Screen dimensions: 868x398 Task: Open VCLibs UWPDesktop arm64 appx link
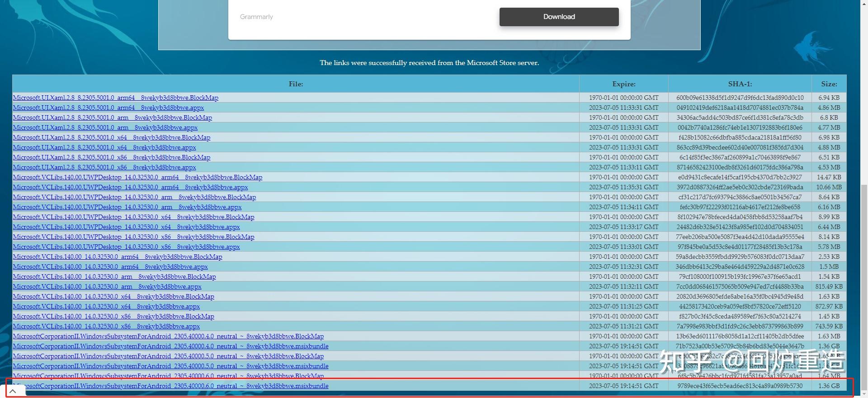click(130, 187)
